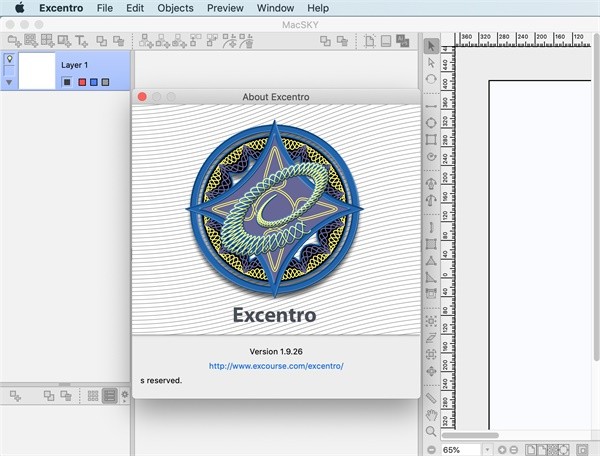The image size is (600, 456).
Task: Click the add layer folder icon
Action: coord(15,41)
